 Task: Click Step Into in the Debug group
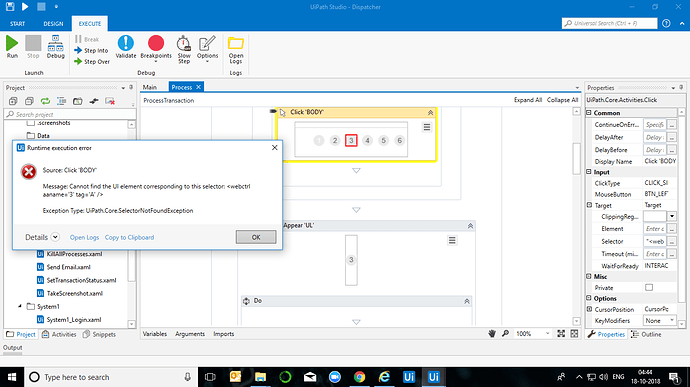91,51
